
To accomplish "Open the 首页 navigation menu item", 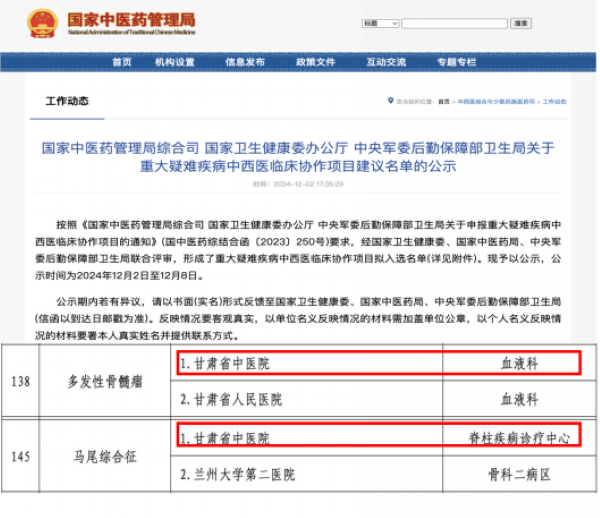I will [122, 62].
